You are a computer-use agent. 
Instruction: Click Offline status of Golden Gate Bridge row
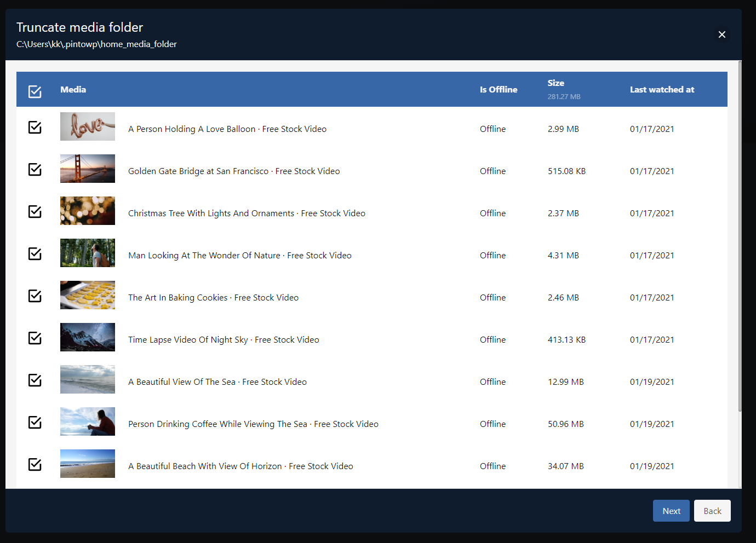(493, 171)
